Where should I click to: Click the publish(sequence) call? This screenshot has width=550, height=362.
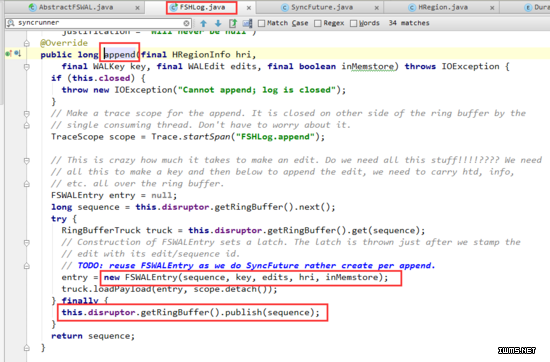[x=270, y=313]
